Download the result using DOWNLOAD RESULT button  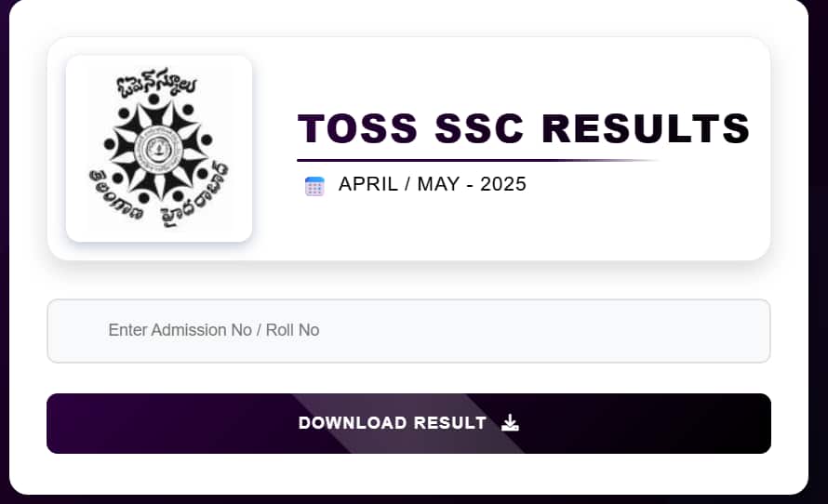[x=408, y=423]
